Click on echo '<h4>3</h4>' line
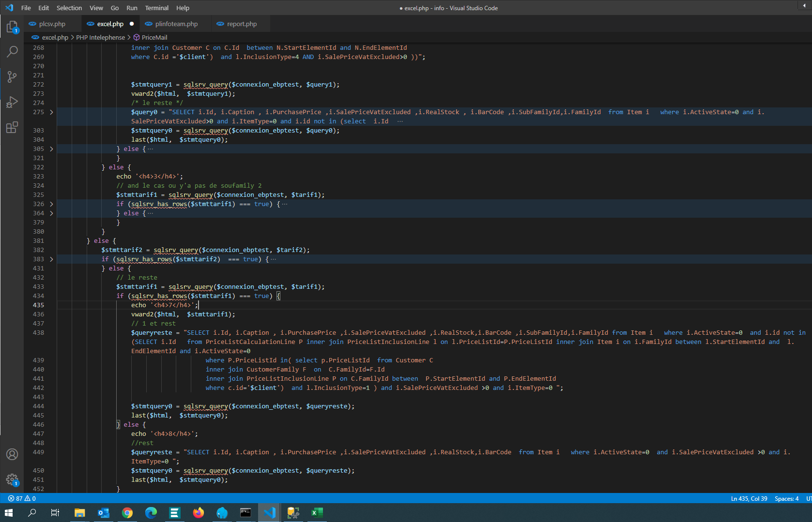This screenshot has height=522, width=812. [150, 177]
